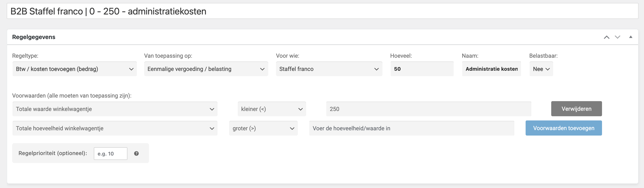644x188 pixels.
Task: Focus the Hoeveel field containing 50
Action: click(x=422, y=69)
